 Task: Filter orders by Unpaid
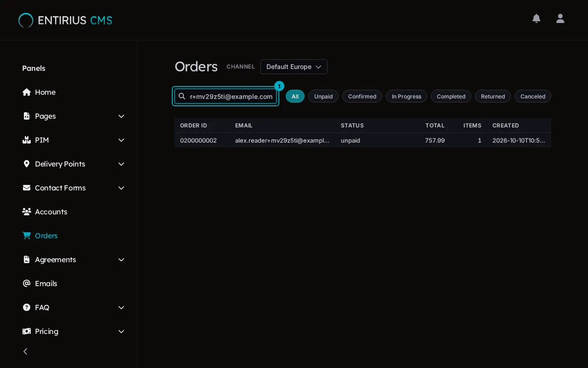click(323, 96)
